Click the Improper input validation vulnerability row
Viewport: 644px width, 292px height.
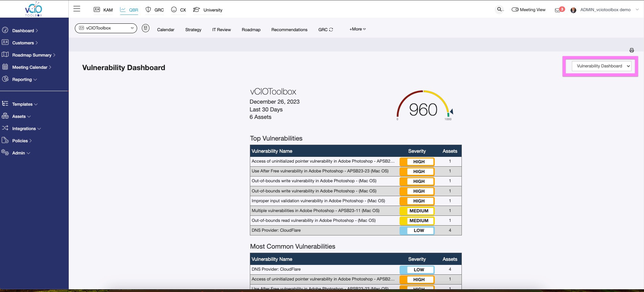tap(356, 201)
